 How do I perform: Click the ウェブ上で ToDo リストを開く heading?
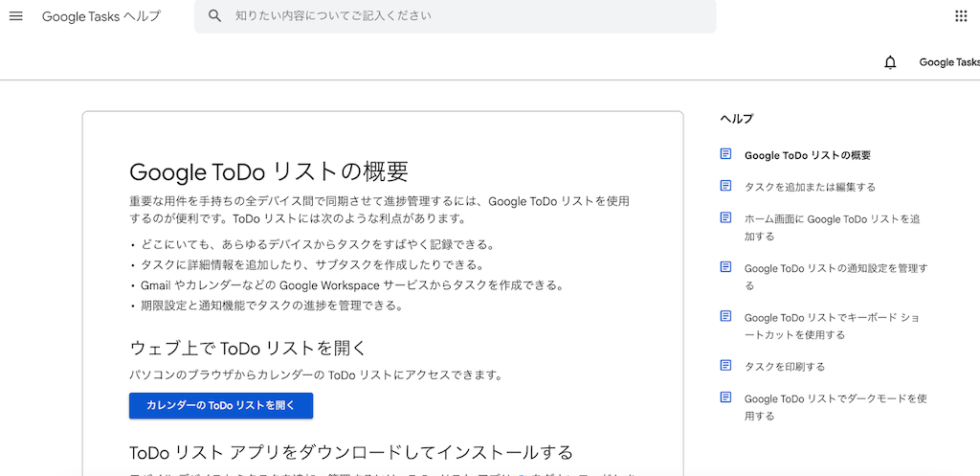tap(248, 347)
